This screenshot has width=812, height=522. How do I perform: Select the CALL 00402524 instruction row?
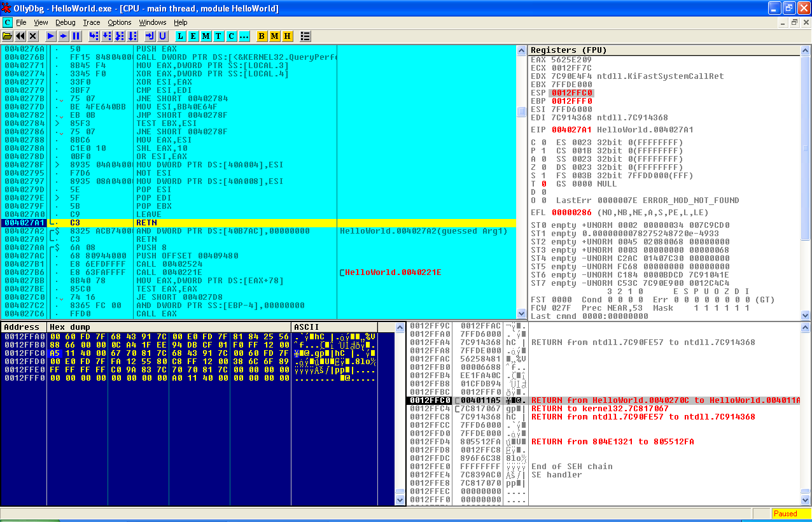(x=258, y=264)
